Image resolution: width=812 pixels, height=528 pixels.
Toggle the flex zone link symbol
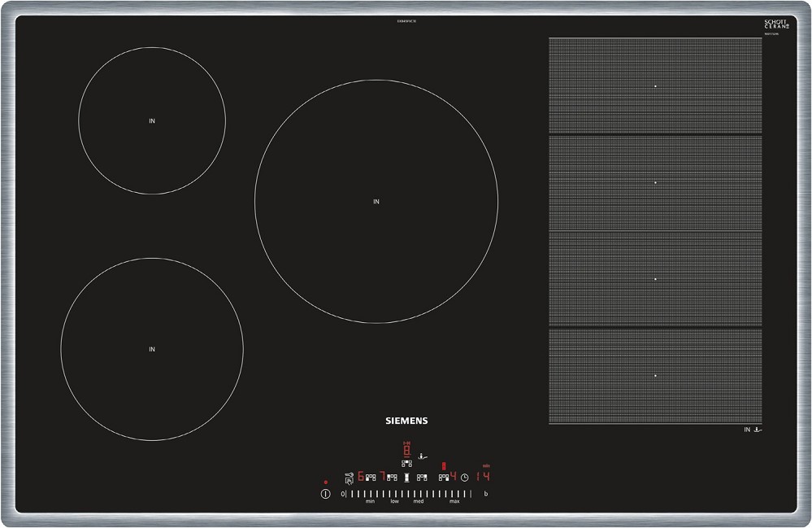(x=406, y=478)
